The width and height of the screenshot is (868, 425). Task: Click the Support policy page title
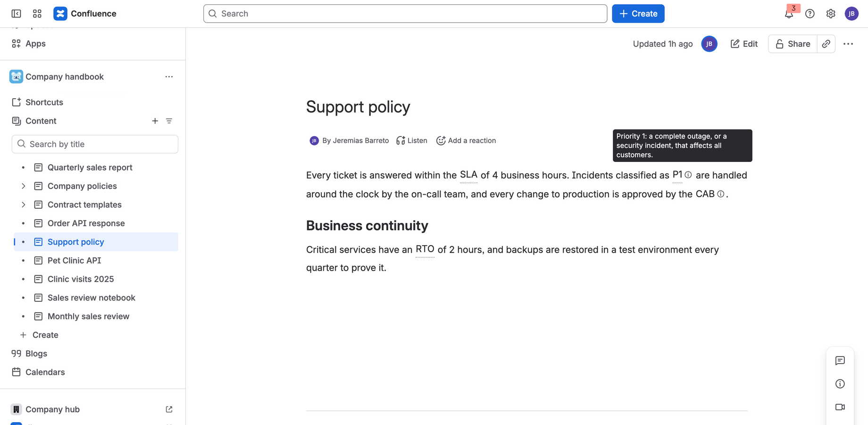358,107
